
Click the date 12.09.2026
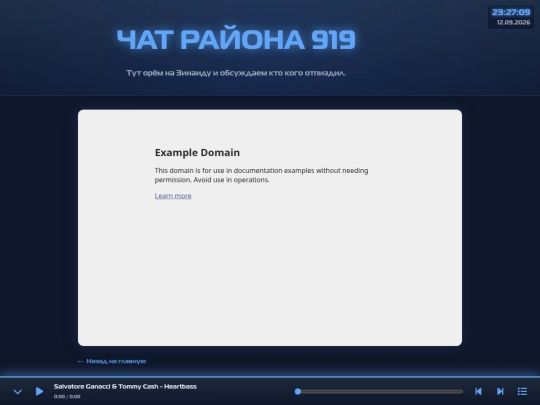513,22
